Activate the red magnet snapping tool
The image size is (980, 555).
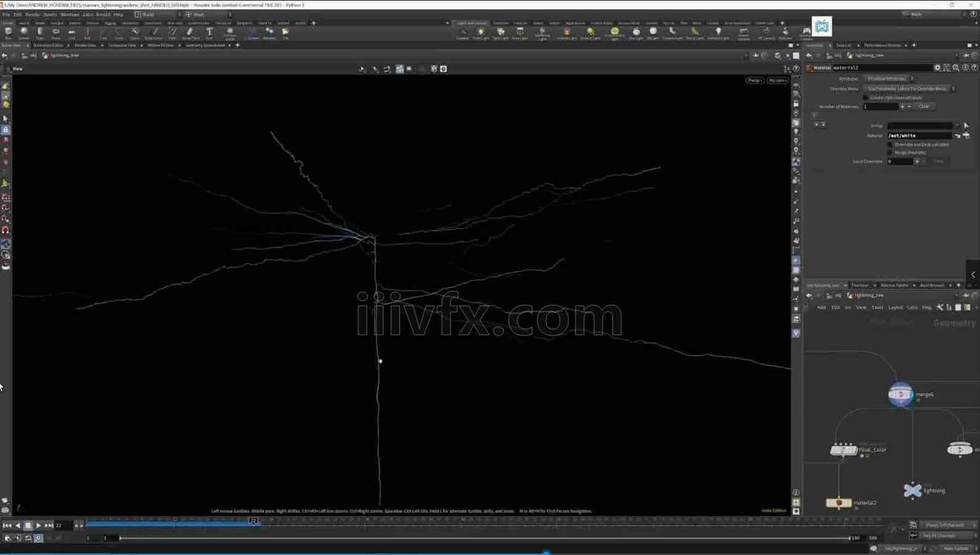click(6, 230)
